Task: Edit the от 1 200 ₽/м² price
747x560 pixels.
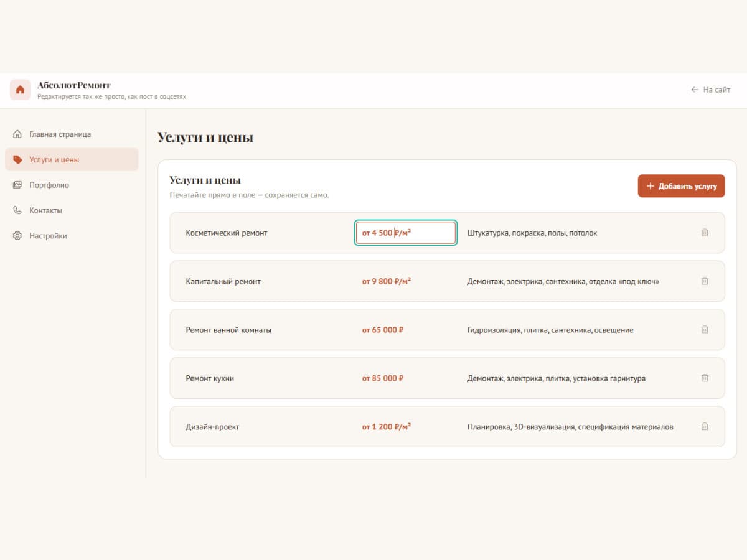Action: pos(387,427)
